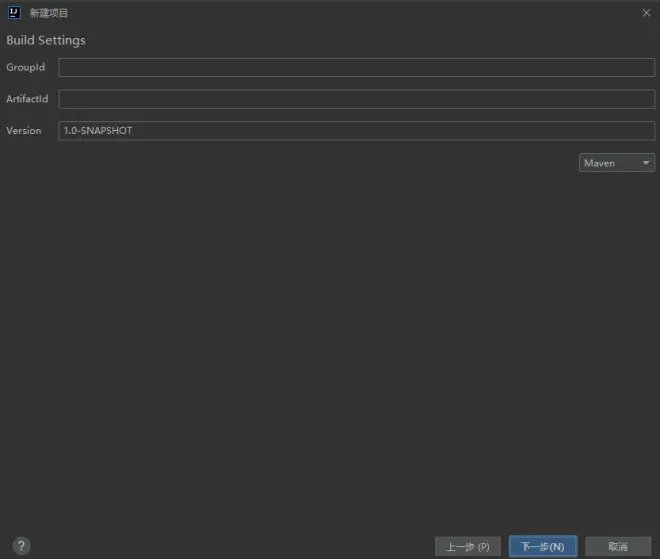Click the Version field showing 1.0-SNAPSHOT
The height and width of the screenshot is (559, 660).
357,130
